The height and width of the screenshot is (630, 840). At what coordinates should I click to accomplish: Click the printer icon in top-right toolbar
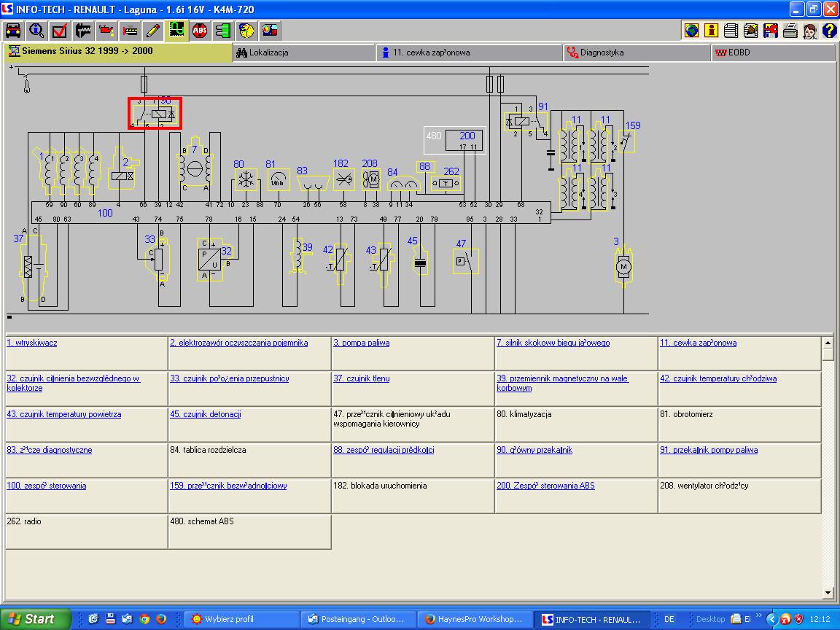tap(790, 31)
